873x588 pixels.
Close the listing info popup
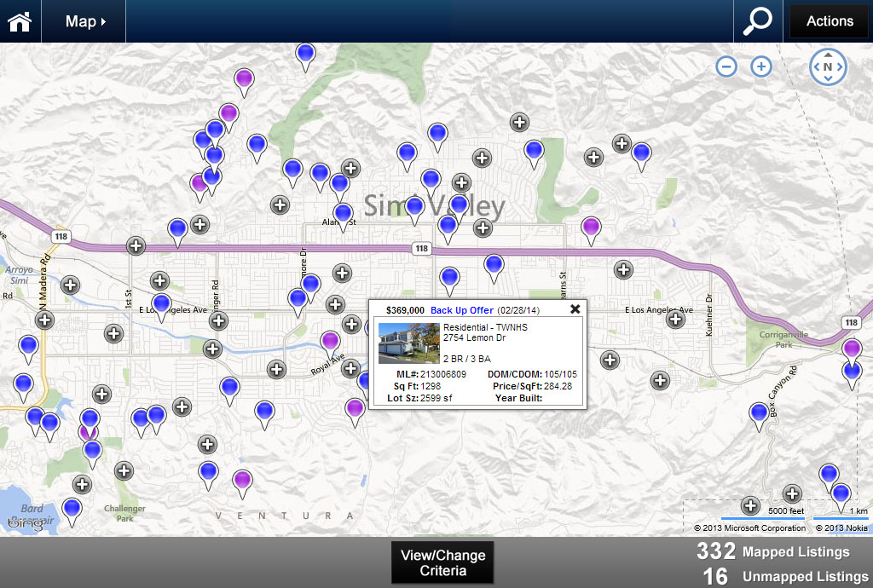pyautogui.click(x=575, y=309)
